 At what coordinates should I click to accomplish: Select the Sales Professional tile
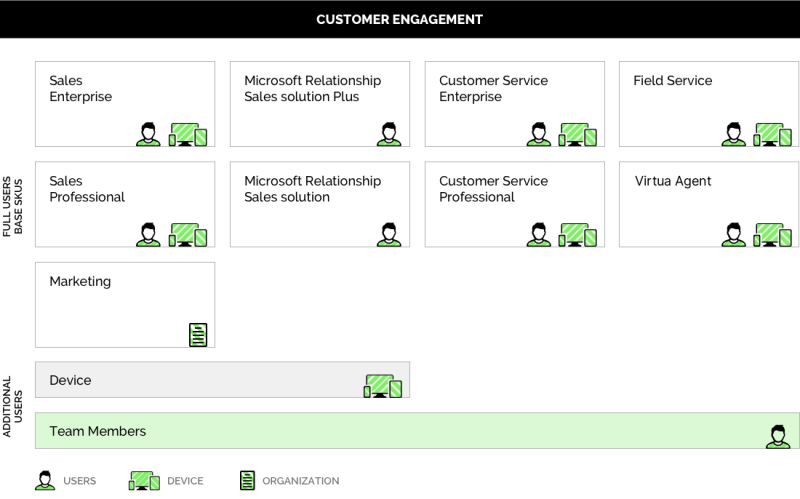(124, 204)
